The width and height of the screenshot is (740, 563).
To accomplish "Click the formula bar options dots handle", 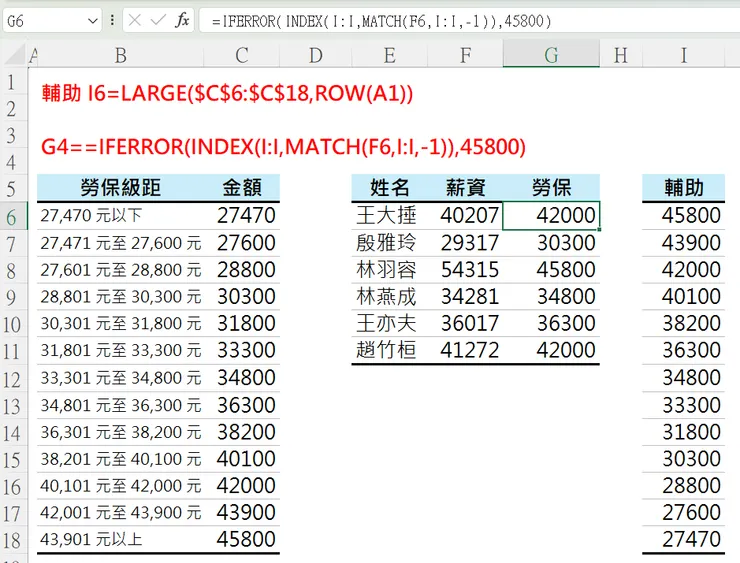I will [112, 21].
